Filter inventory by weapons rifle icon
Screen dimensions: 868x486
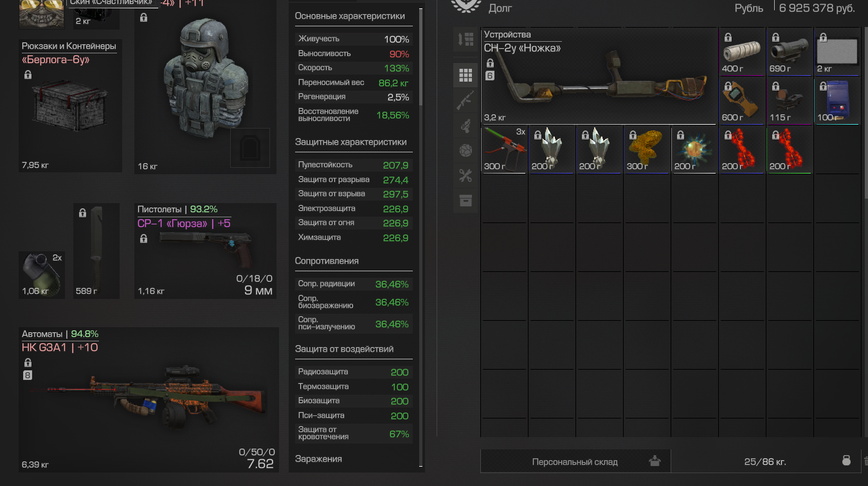point(466,100)
